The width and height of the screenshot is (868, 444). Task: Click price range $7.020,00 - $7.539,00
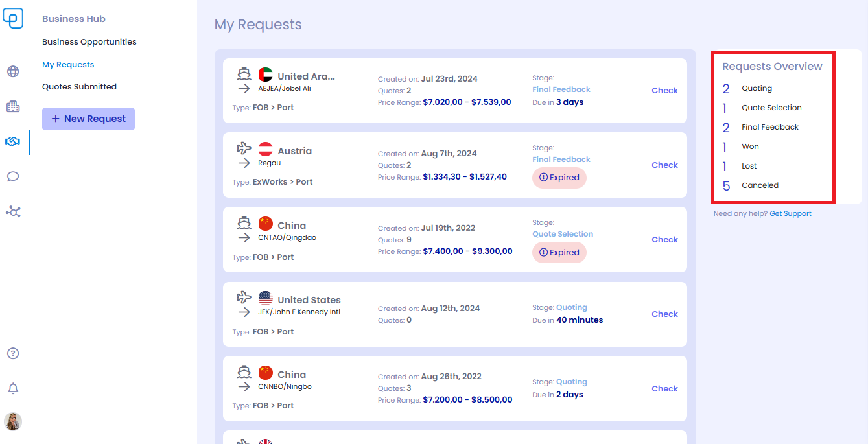[467, 102]
